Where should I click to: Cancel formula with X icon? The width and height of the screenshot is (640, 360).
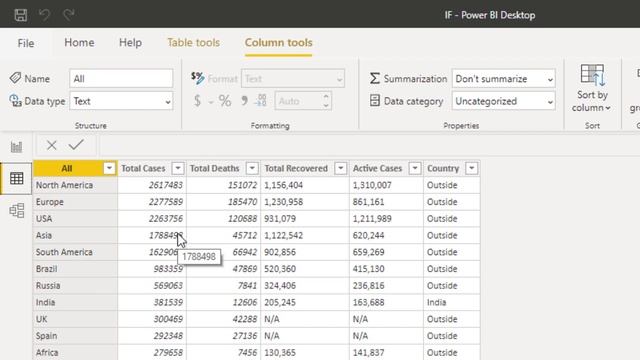(x=51, y=145)
